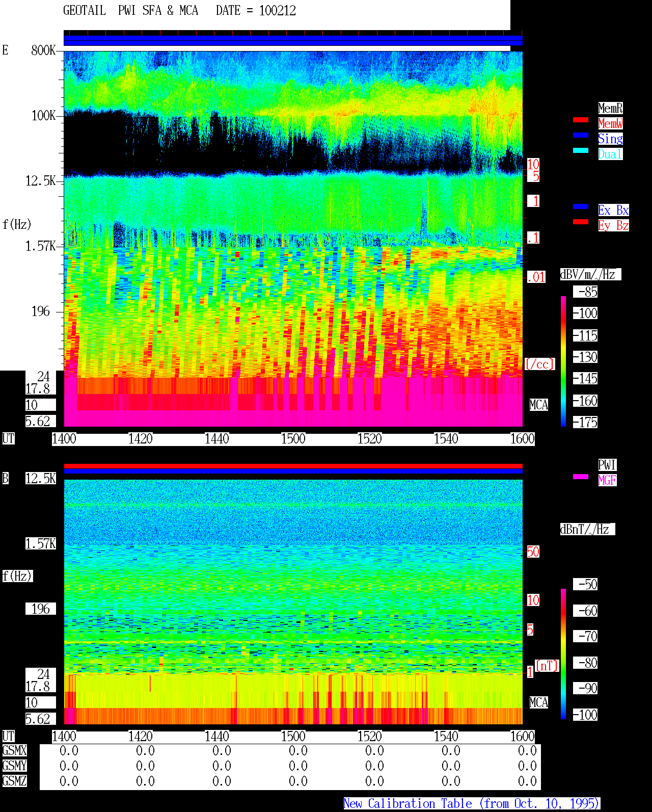652x812 pixels.
Task: Click the Ey Bz legend label
Action: pos(613,225)
